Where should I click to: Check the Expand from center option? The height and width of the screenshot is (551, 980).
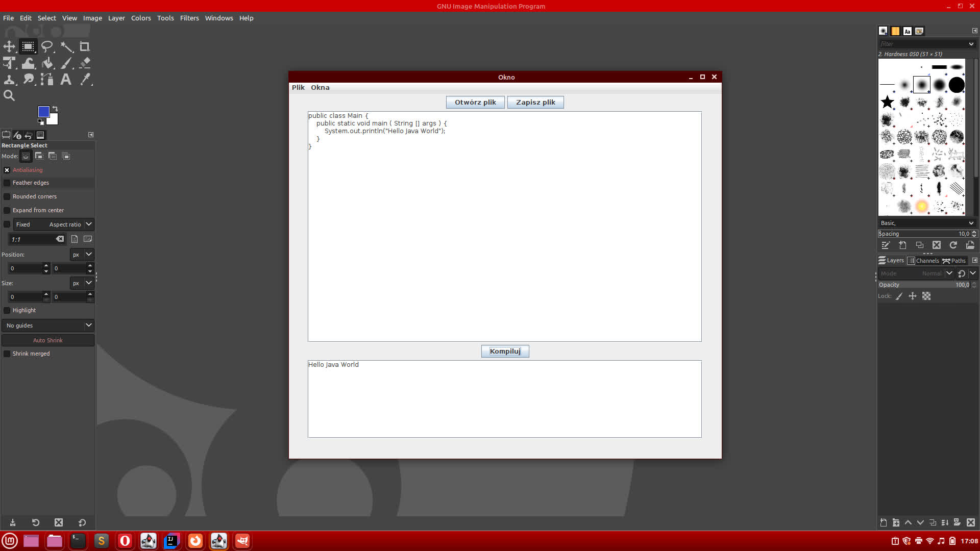coord(7,210)
